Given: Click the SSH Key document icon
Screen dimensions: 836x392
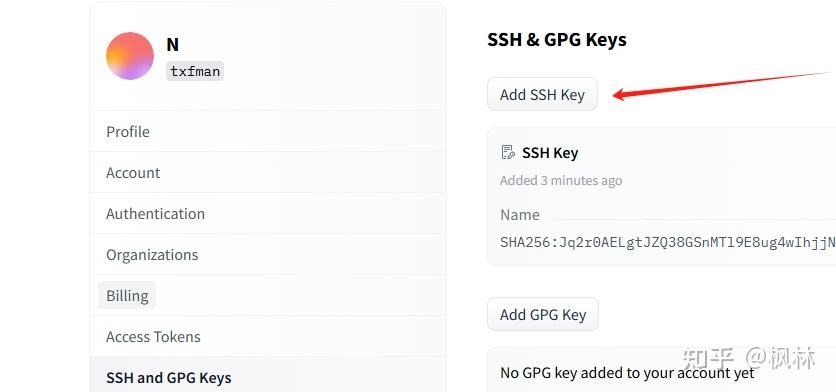Looking at the screenshot, I should pyautogui.click(x=508, y=153).
